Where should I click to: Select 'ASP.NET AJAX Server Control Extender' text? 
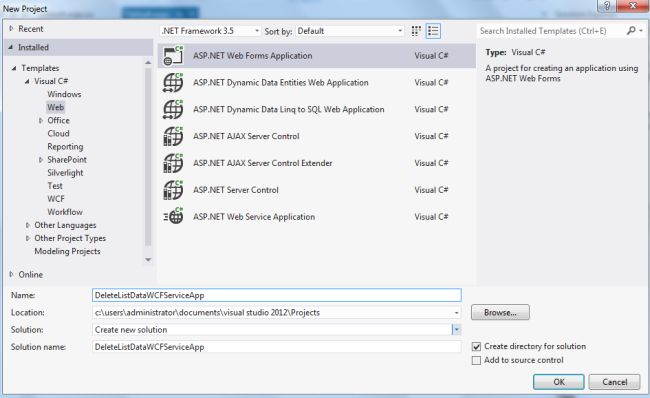(x=262, y=163)
